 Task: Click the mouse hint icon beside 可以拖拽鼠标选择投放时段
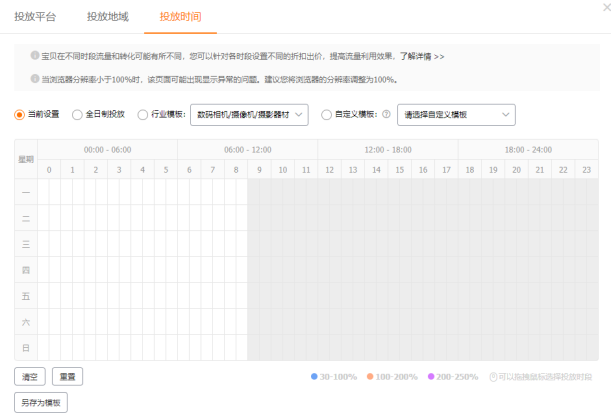[493, 377]
